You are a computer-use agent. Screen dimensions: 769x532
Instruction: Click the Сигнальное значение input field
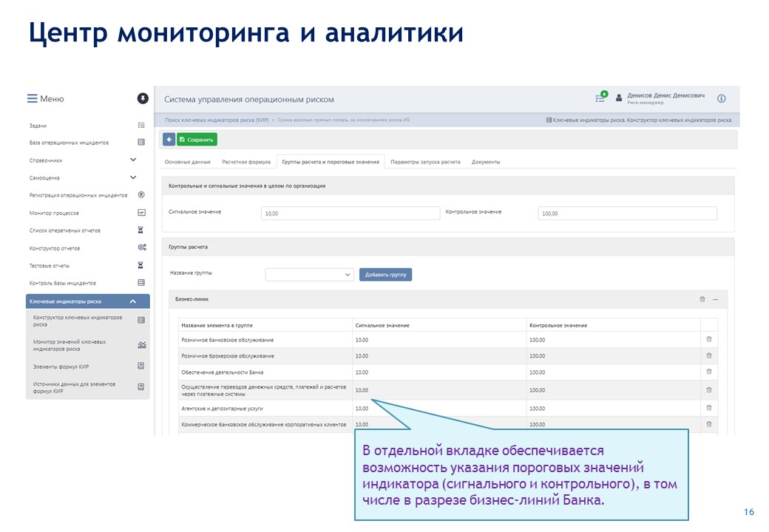(x=350, y=213)
